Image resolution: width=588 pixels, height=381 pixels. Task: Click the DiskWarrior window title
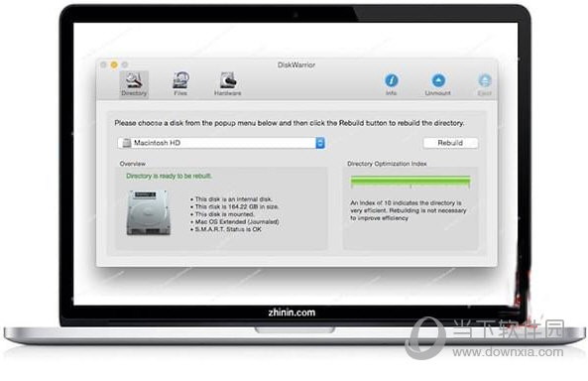(296, 64)
